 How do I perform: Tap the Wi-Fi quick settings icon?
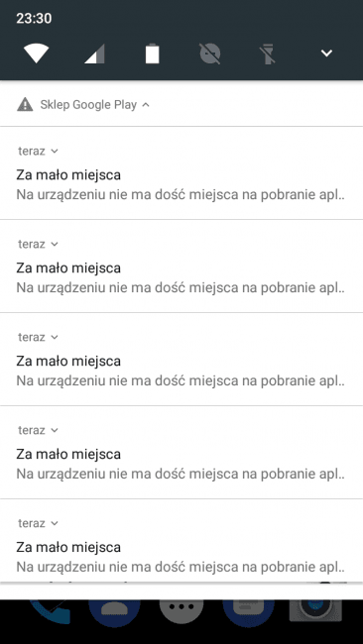click(36, 54)
